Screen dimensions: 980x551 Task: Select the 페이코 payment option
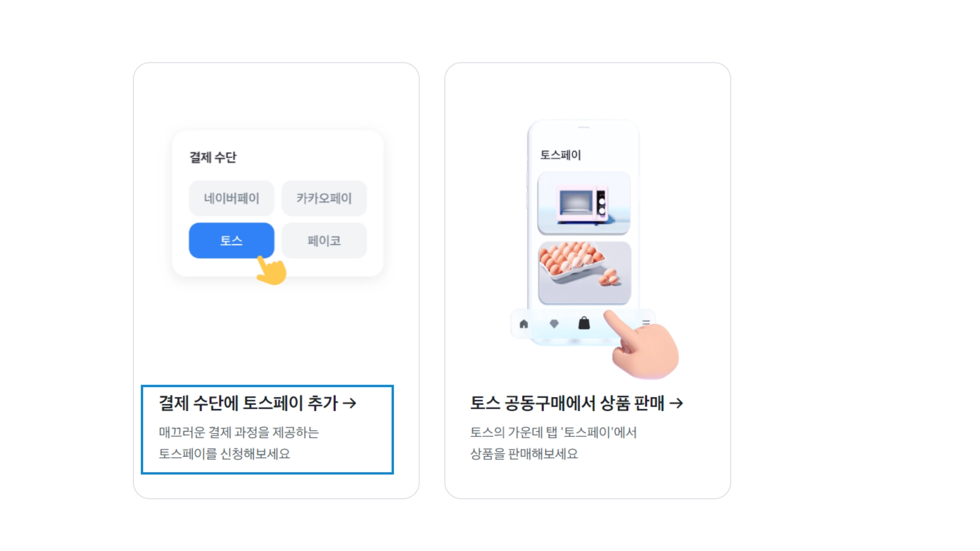pyautogui.click(x=324, y=241)
